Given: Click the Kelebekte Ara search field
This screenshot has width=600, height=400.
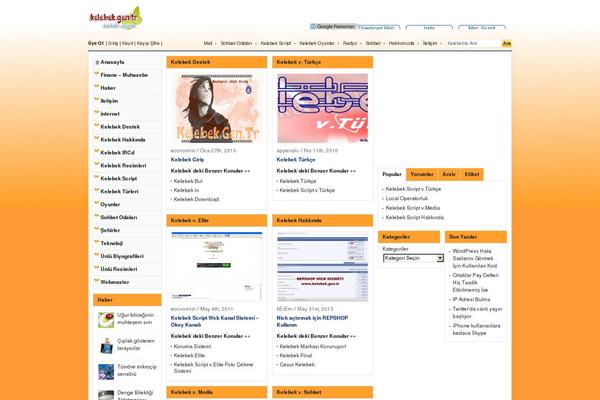Looking at the screenshot, I should click(x=473, y=43).
